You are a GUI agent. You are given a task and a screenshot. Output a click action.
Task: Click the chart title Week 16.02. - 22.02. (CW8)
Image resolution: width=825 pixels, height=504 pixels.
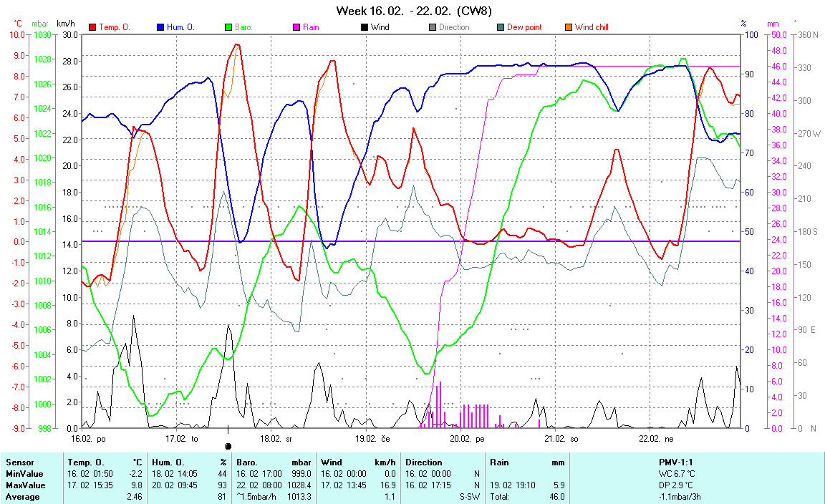[x=414, y=11]
